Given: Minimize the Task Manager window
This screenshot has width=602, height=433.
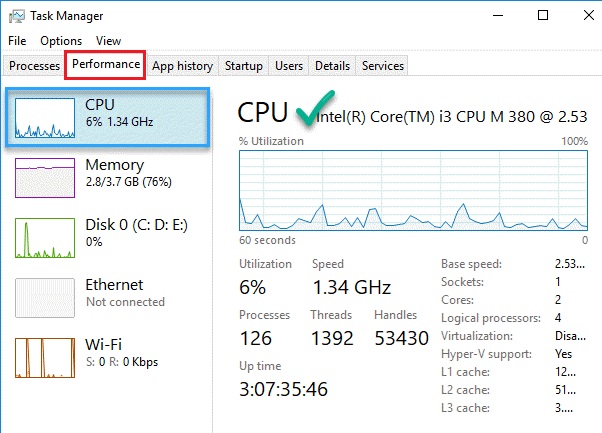Looking at the screenshot, I should point(497,16).
